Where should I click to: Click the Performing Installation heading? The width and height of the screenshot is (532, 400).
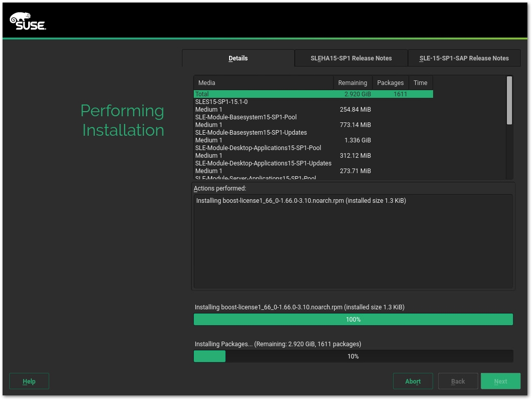122,120
